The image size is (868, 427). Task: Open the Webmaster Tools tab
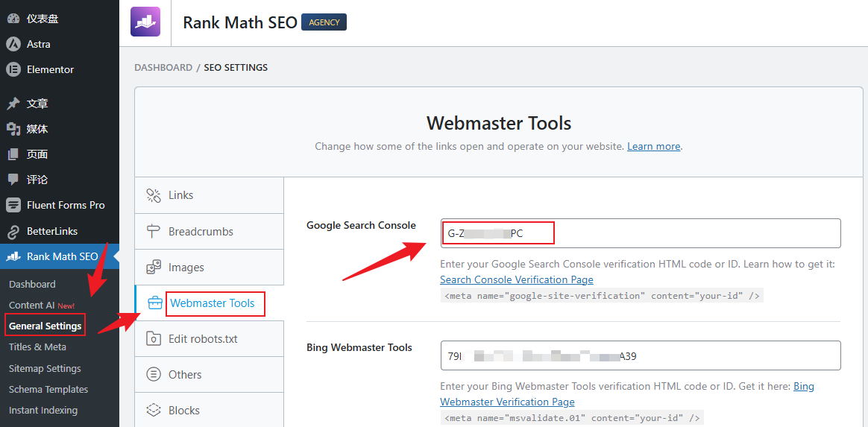coord(212,303)
